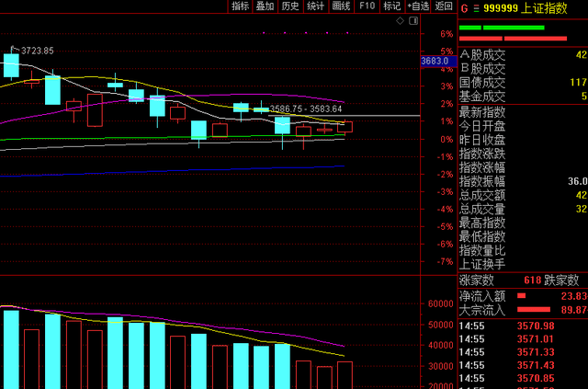Image resolution: width=588 pixels, height=389 pixels.
Task: Click the 统计 statistics button
Action: click(316, 6)
